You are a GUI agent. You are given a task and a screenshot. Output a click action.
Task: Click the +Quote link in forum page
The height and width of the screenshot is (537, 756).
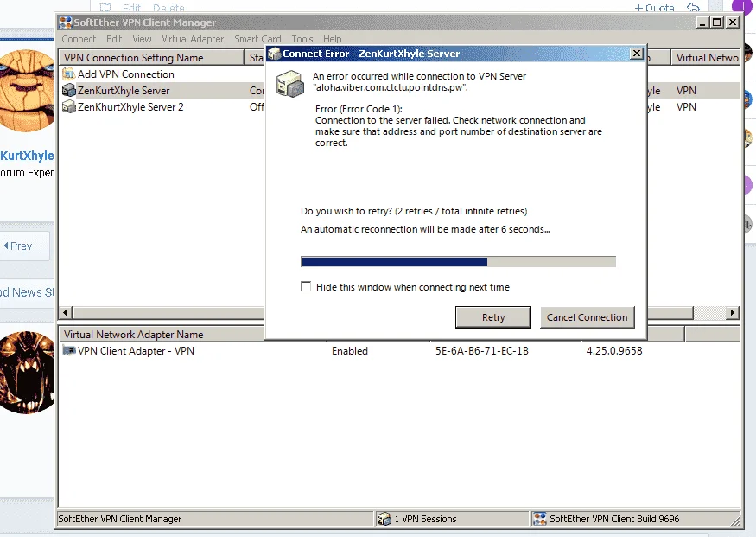(654, 8)
